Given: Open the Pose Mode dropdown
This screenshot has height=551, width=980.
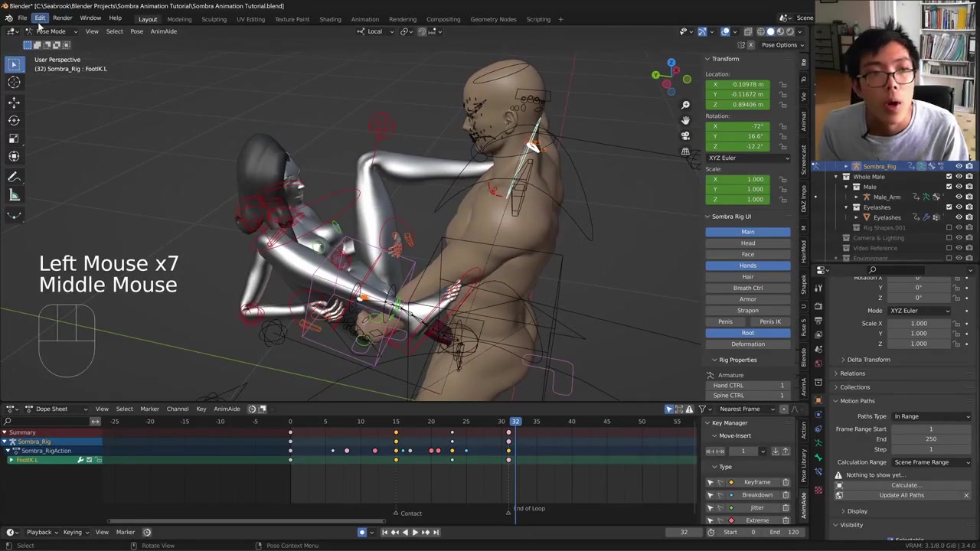Looking at the screenshot, I should [51, 31].
